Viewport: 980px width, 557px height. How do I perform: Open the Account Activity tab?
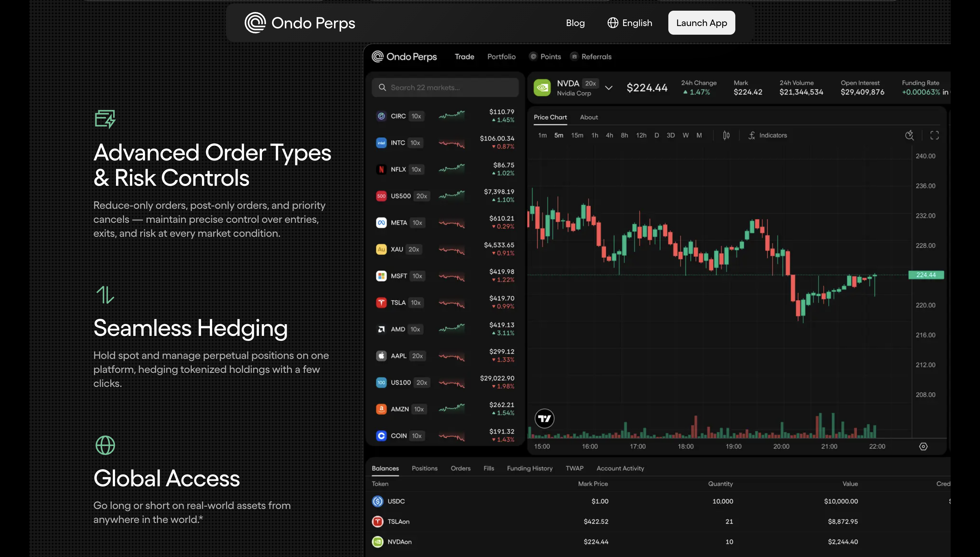620,468
